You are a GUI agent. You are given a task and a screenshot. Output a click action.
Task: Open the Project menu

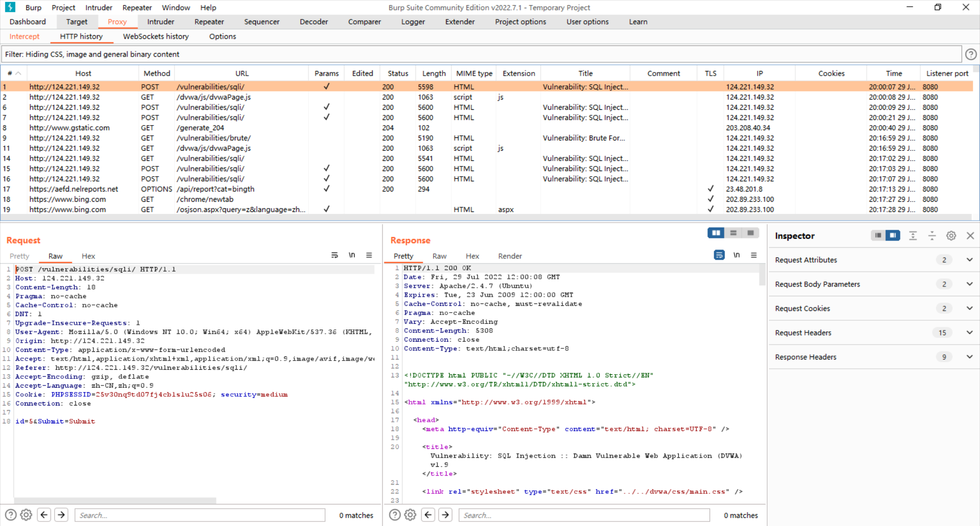63,8
